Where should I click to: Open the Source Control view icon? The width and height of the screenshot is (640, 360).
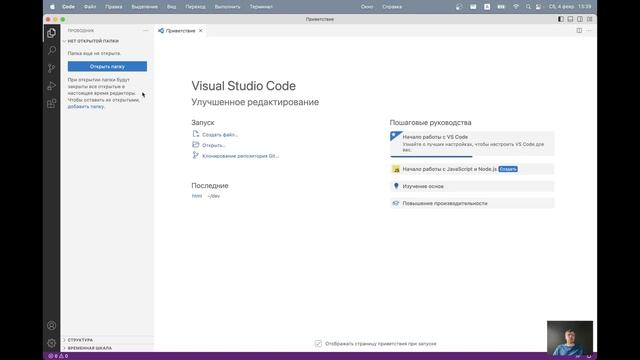[x=51, y=68]
